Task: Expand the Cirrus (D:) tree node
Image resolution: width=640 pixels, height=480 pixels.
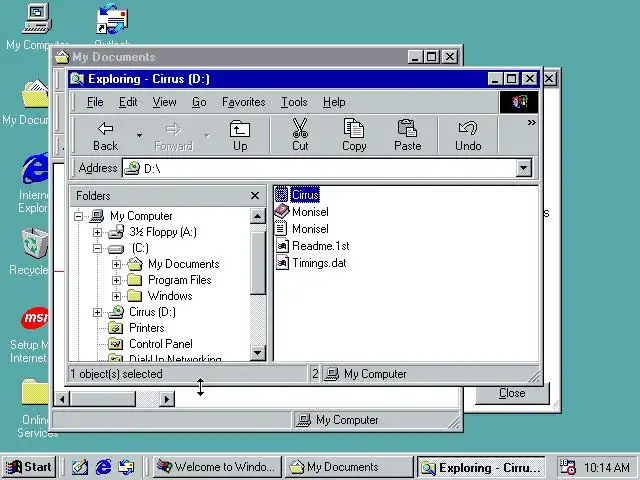Action: click(97, 312)
